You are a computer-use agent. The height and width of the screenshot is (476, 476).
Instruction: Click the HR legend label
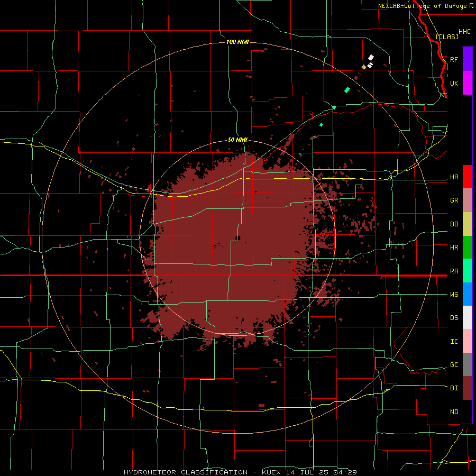pos(454,248)
